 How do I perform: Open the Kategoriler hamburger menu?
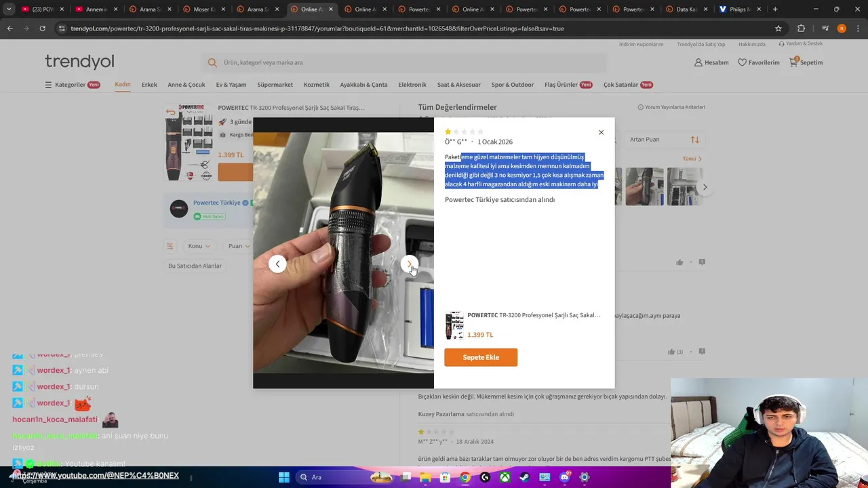click(73, 85)
